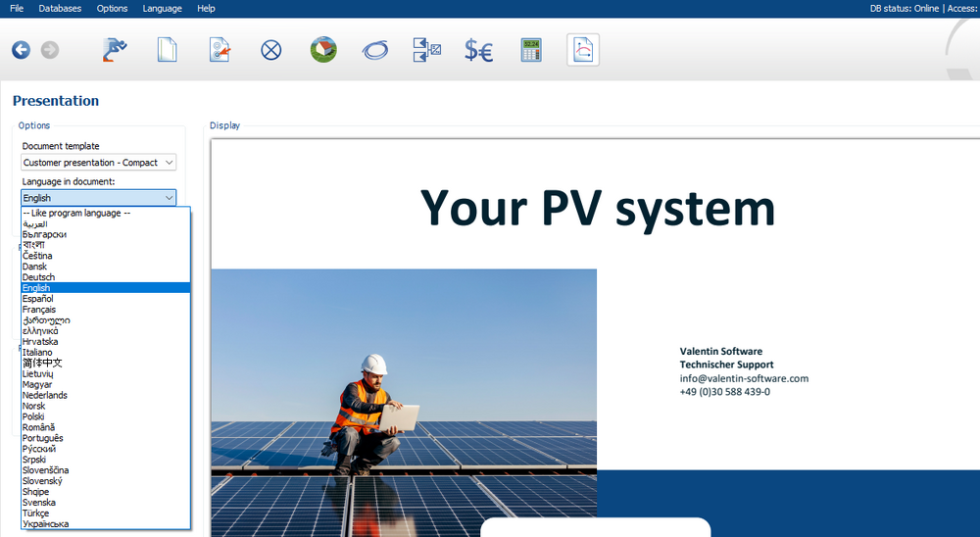Screen dimensions: 980x537
Task: Open the Help menu
Action: pos(206,8)
